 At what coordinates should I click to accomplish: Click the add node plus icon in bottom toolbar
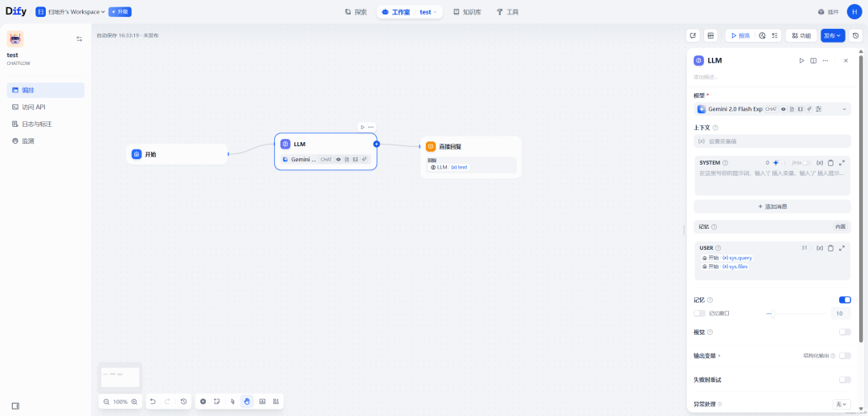[x=203, y=402]
